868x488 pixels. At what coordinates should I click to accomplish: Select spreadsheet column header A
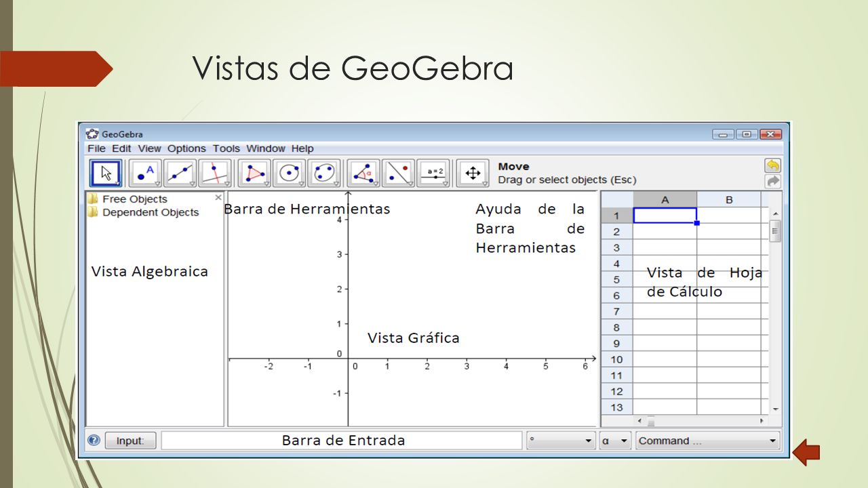click(x=665, y=199)
